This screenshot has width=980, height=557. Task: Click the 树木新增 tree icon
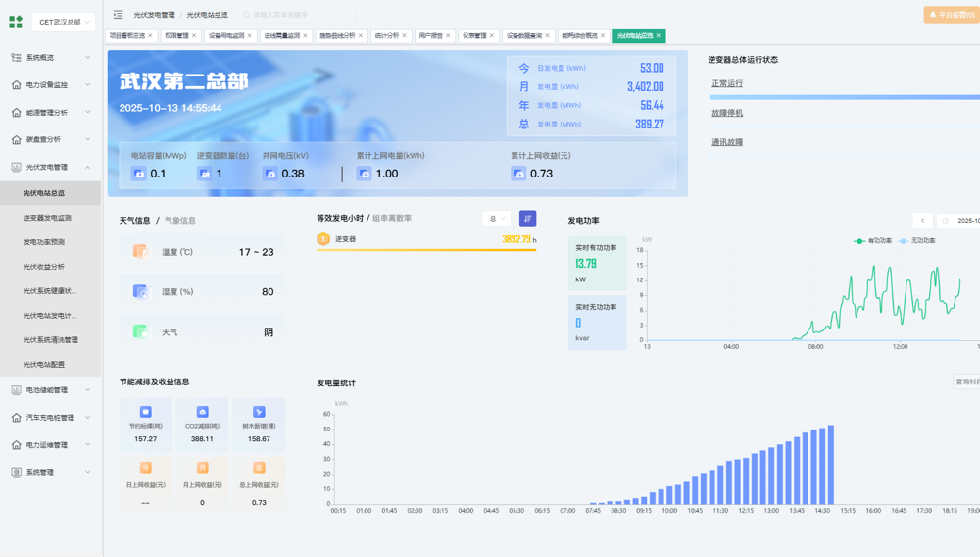tap(259, 412)
